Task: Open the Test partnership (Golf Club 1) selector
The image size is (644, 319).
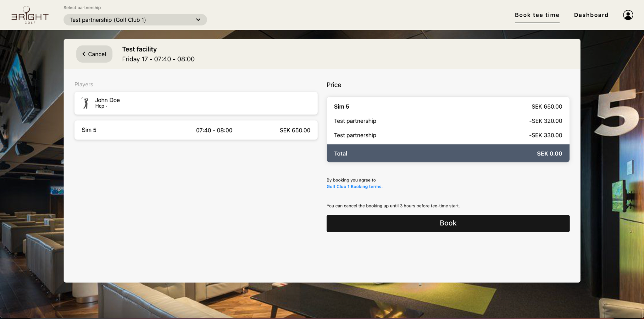Action: (135, 20)
